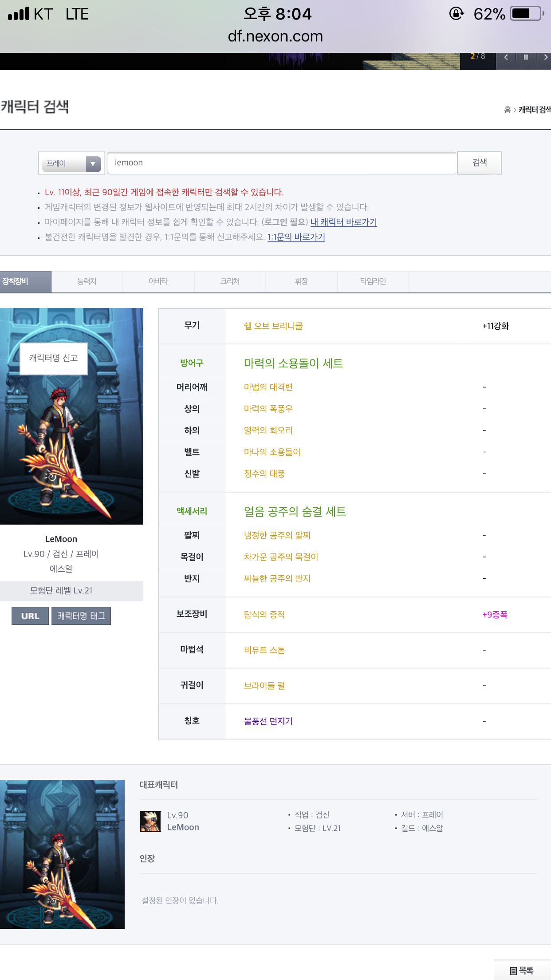Screen dimensions: 551x980
Task: Click belt item 마나의 소용돌이
Action: (272, 452)
